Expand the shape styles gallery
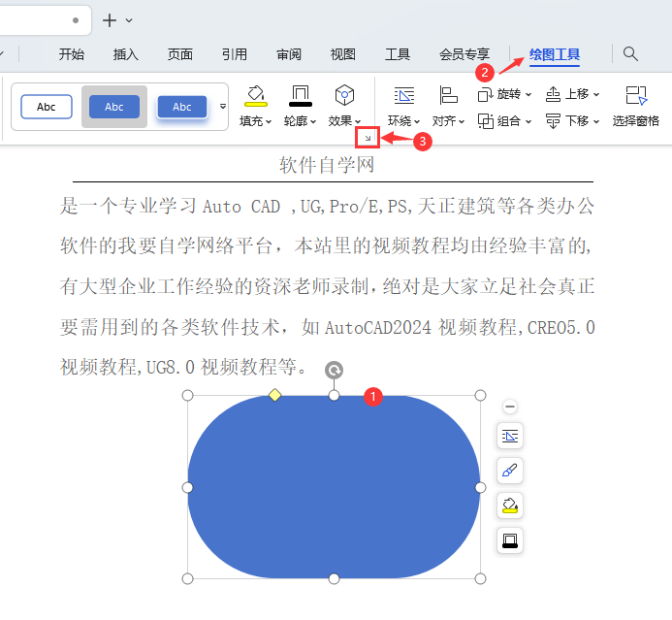672x620 pixels. click(223, 107)
